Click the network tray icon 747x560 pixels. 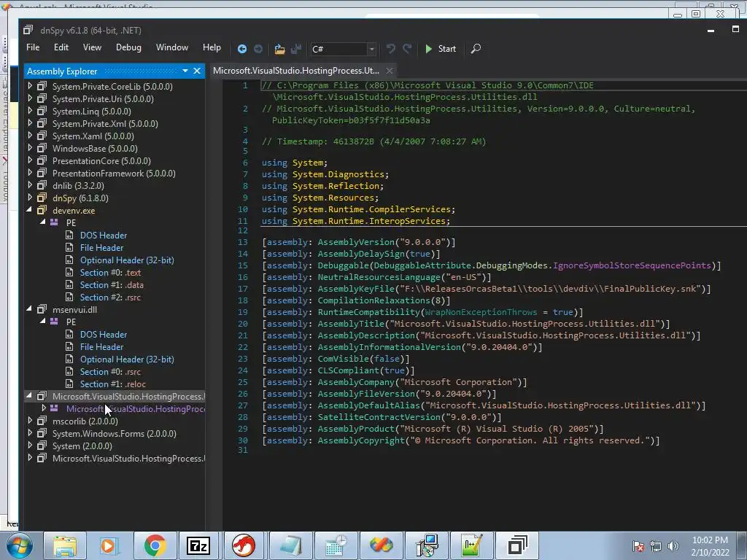(x=656, y=546)
